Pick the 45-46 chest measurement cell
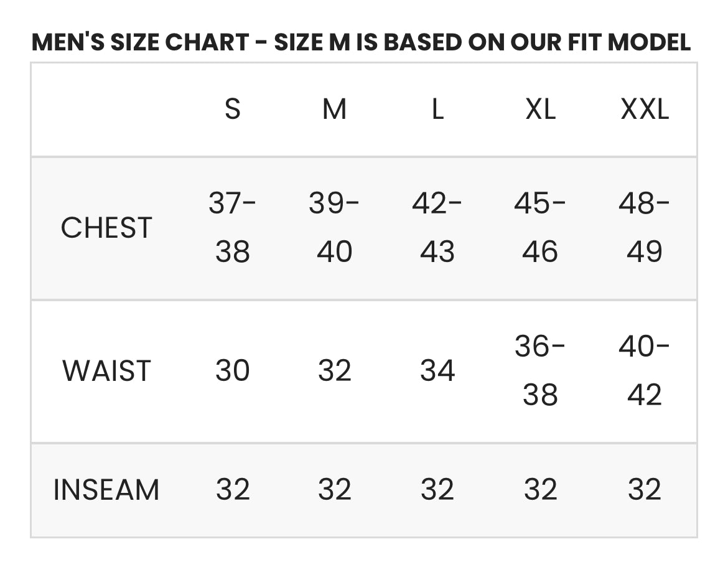Viewport: 728px width, 567px height. click(x=540, y=228)
